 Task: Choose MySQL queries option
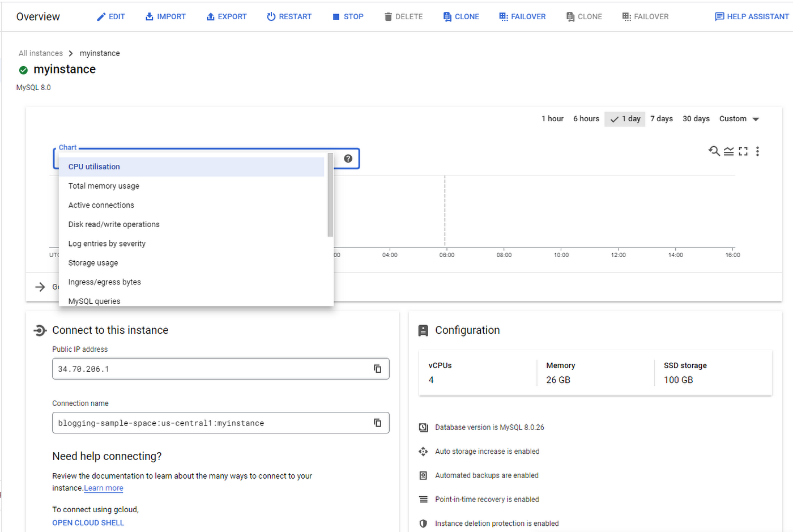[191, 300]
